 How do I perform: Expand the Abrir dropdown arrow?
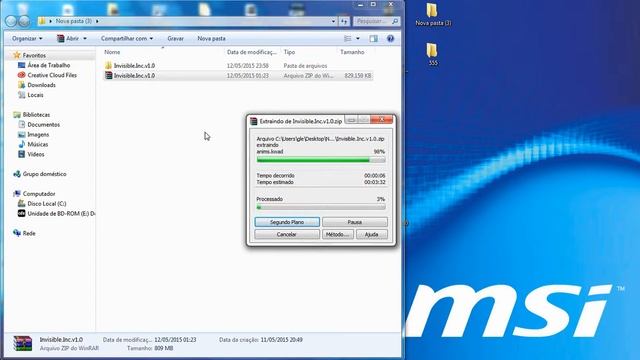85,38
